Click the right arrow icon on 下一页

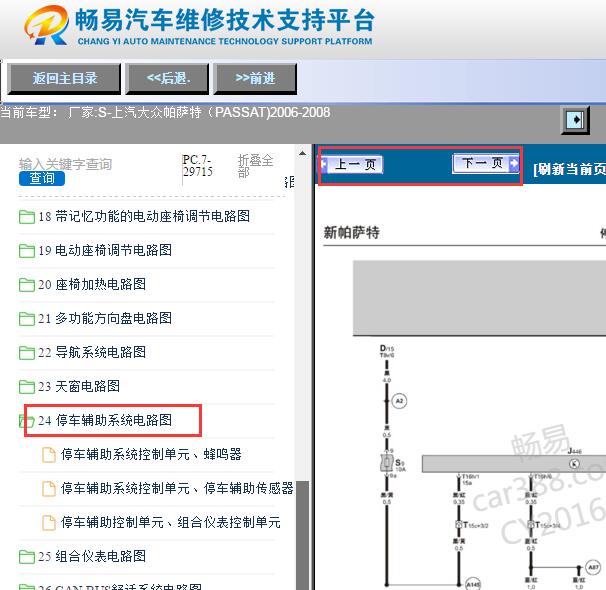(514, 163)
